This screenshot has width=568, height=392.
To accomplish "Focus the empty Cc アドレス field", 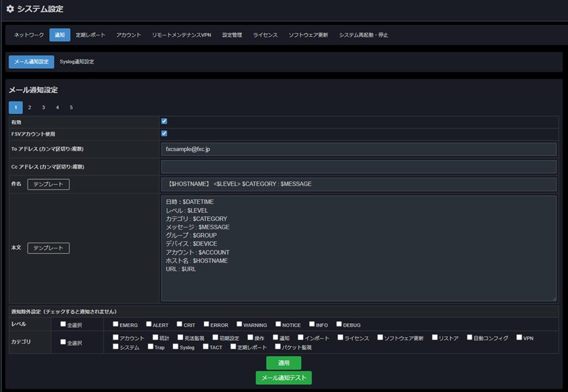I will [x=359, y=167].
